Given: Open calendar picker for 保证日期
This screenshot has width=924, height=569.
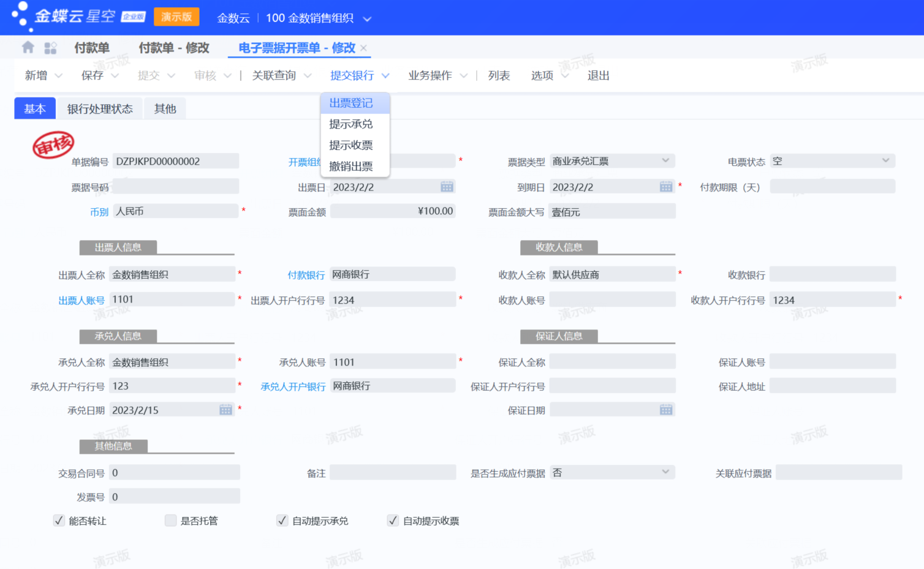Looking at the screenshot, I should coord(666,410).
